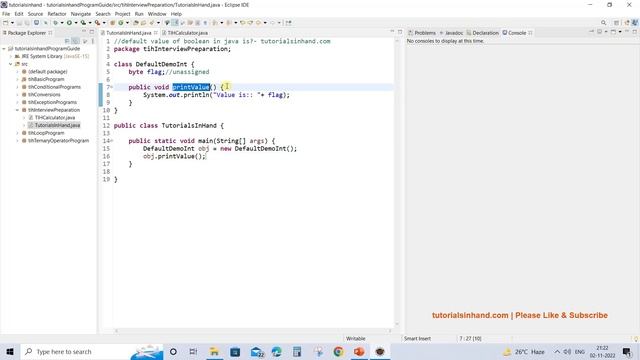Switch to the Javadoc tab
This screenshot has height=360, width=640.
(451, 33)
